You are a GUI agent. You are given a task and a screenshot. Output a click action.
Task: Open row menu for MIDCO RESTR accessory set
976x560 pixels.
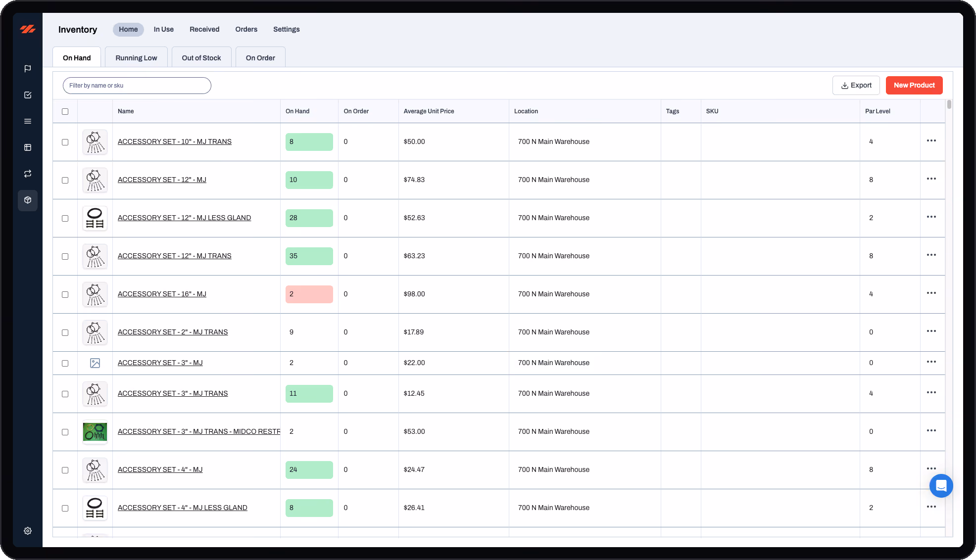tap(931, 431)
